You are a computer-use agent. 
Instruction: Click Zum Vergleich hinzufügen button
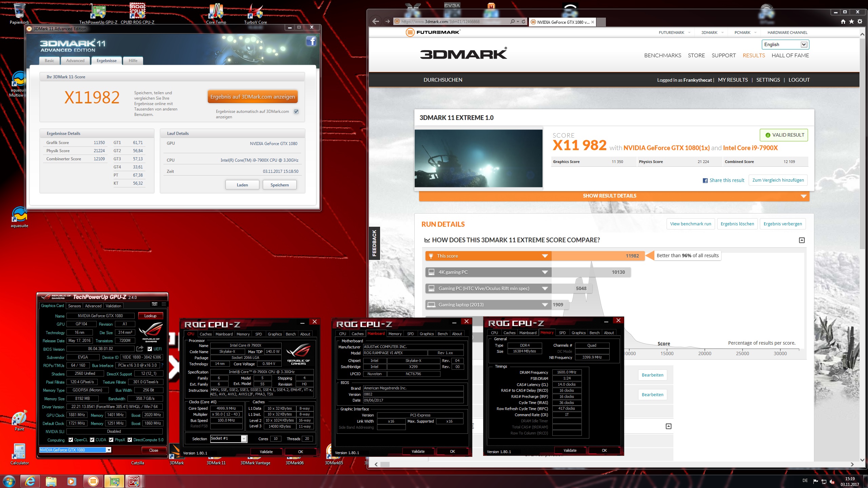778,180
